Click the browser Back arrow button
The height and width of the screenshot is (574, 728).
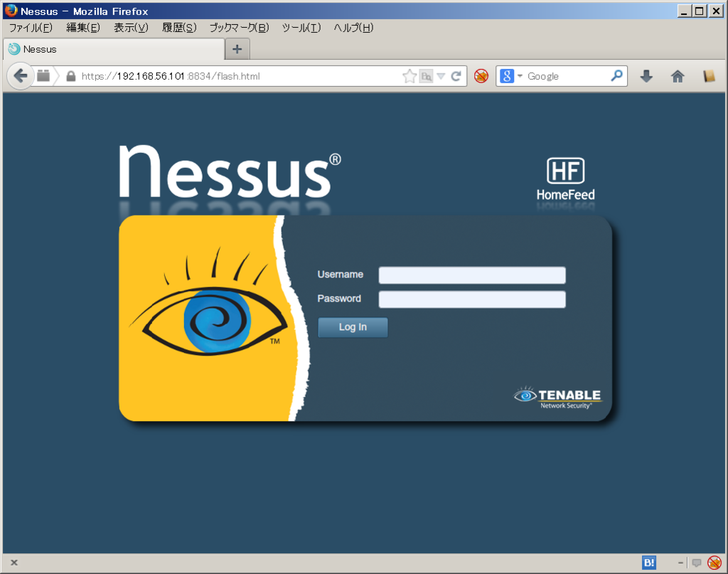[x=21, y=75]
